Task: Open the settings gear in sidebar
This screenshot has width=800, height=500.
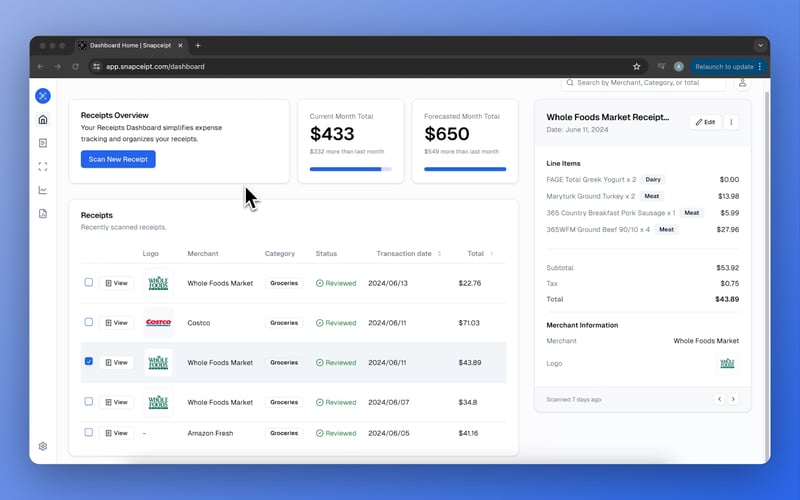Action: pyautogui.click(x=43, y=446)
